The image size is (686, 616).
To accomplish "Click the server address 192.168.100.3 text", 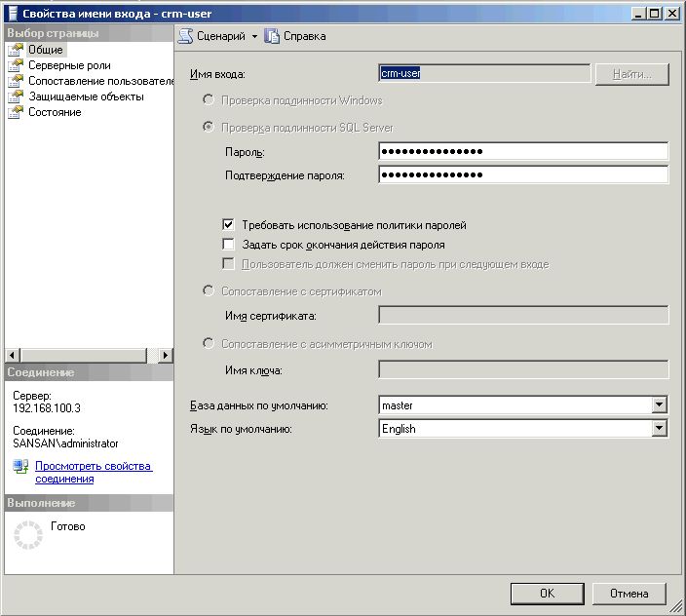I will coord(47,408).
